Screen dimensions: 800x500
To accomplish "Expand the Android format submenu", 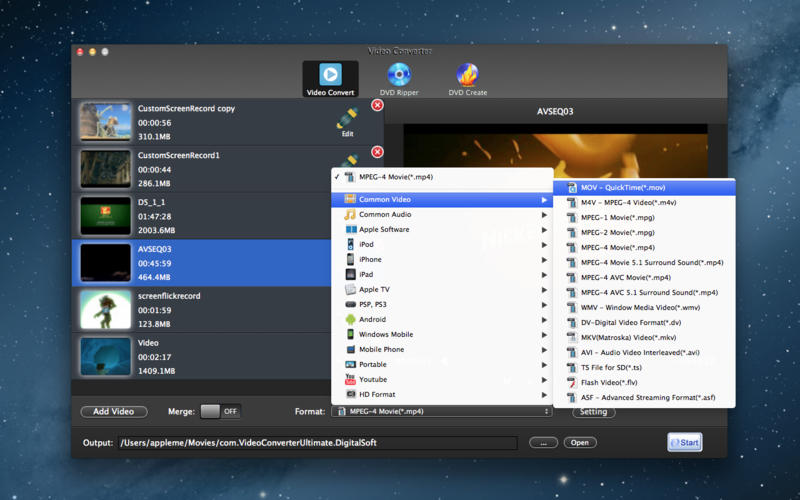I will point(442,319).
